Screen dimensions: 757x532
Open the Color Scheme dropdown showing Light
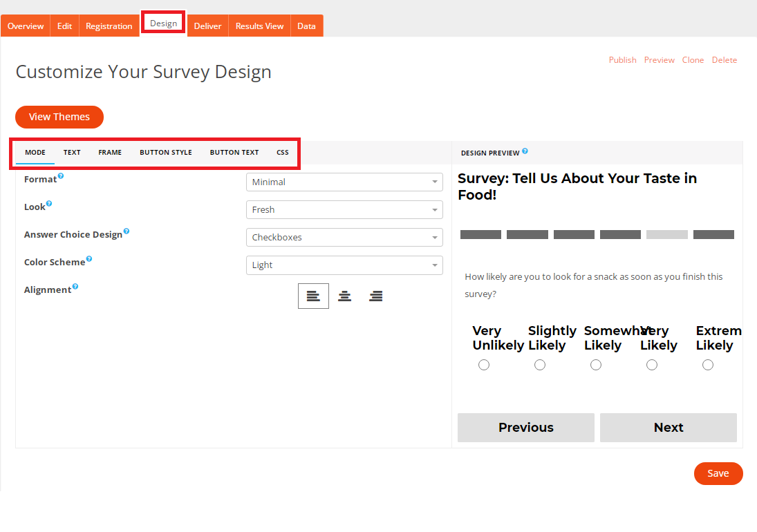(x=344, y=265)
